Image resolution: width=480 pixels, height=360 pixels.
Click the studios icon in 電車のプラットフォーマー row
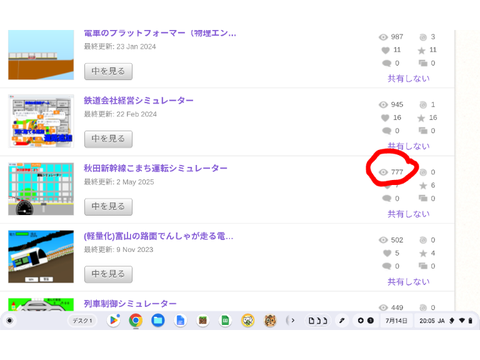pyautogui.click(x=423, y=63)
